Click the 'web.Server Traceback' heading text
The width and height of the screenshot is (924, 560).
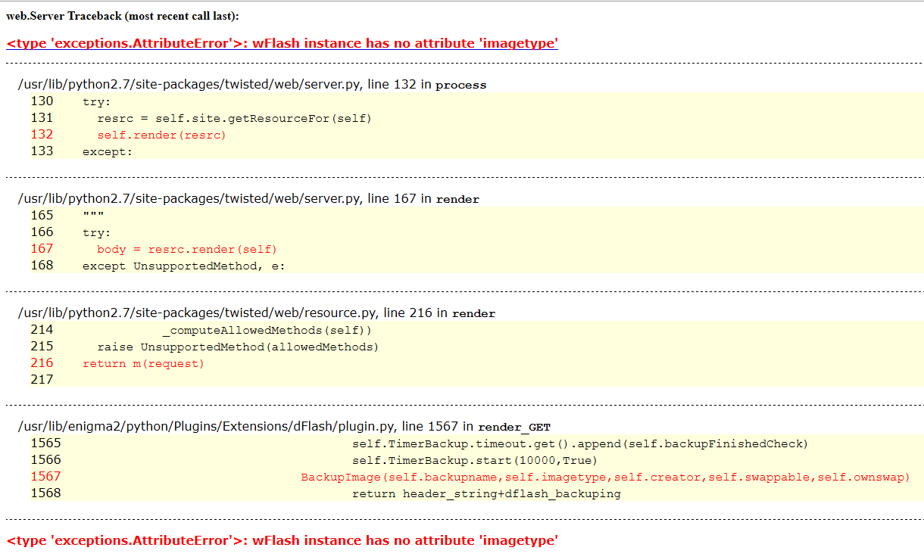point(122,16)
